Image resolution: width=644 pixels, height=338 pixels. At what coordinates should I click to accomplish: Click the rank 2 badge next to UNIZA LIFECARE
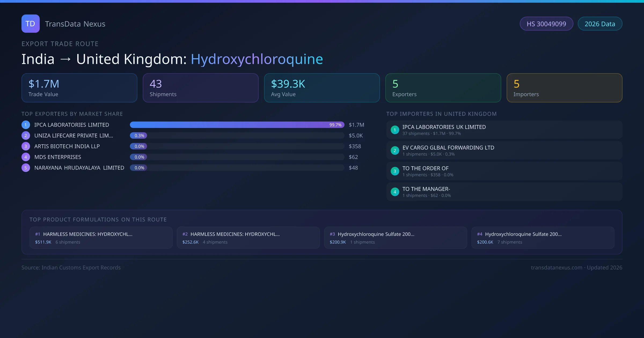pyautogui.click(x=25, y=135)
